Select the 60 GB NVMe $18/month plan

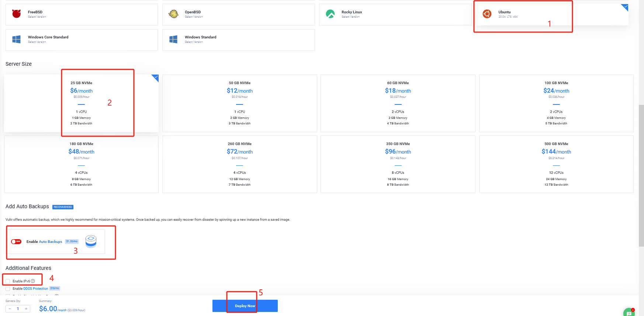click(x=398, y=103)
